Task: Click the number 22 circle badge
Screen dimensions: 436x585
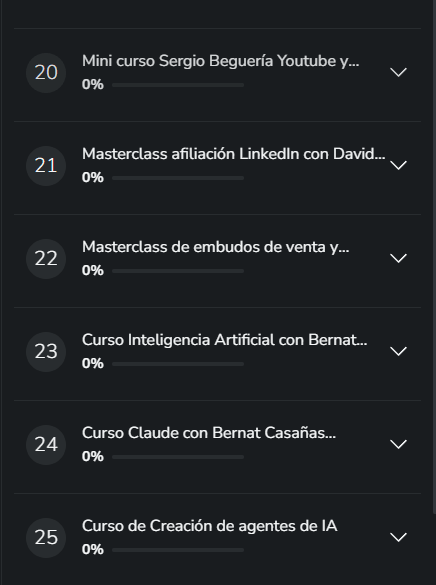Action: pos(46,259)
